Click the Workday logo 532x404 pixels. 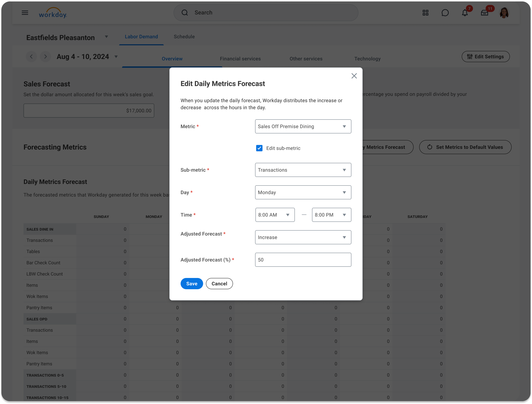[x=53, y=13]
